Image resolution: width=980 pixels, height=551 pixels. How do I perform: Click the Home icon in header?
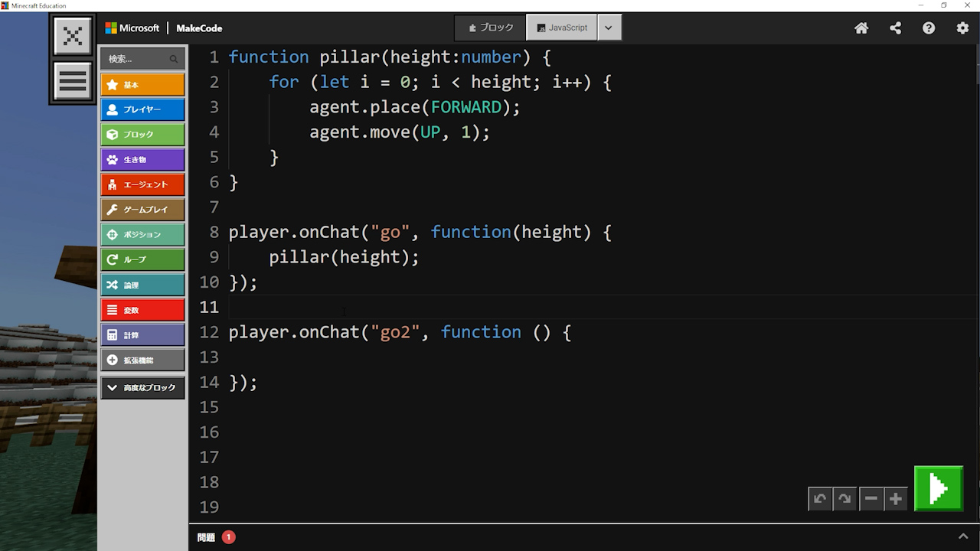[x=861, y=28]
